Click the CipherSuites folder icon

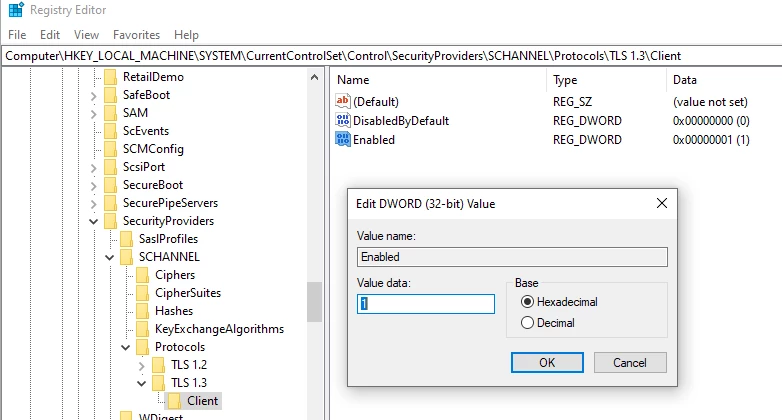click(143, 293)
